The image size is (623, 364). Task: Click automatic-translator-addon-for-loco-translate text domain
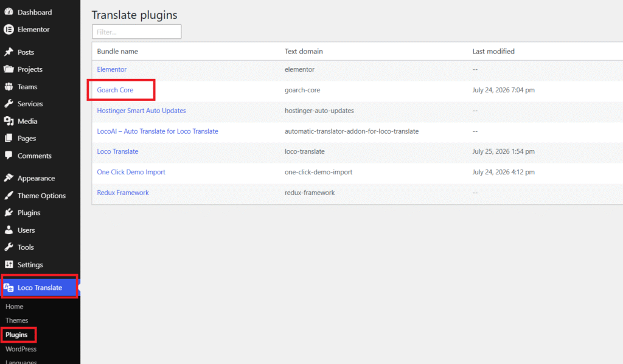(x=352, y=131)
